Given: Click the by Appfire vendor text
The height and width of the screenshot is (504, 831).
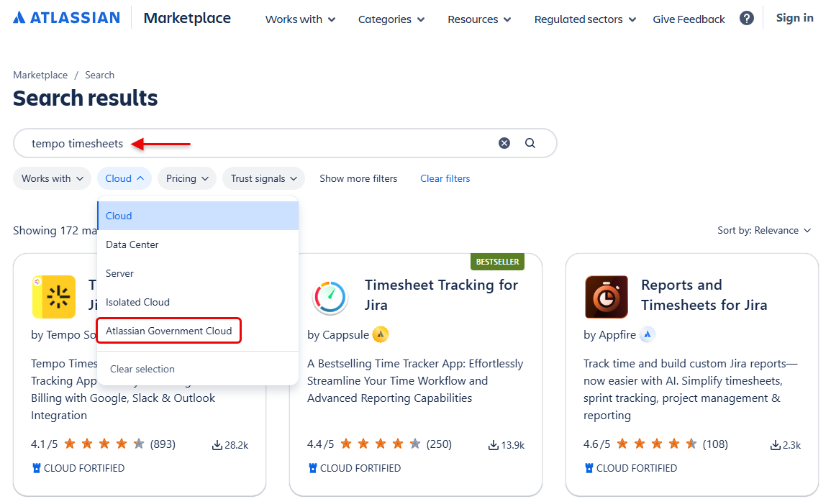Looking at the screenshot, I should tap(609, 334).
